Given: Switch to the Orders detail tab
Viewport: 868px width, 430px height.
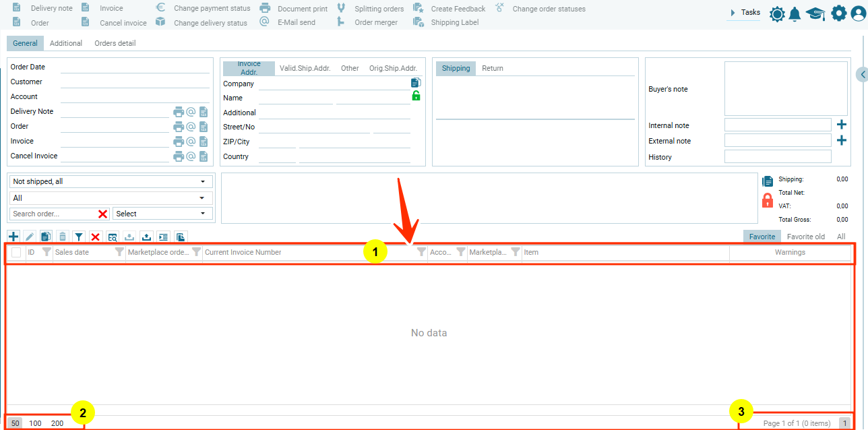Looking at the screenshot, I should pyautogui.click(x=115, y=43).
